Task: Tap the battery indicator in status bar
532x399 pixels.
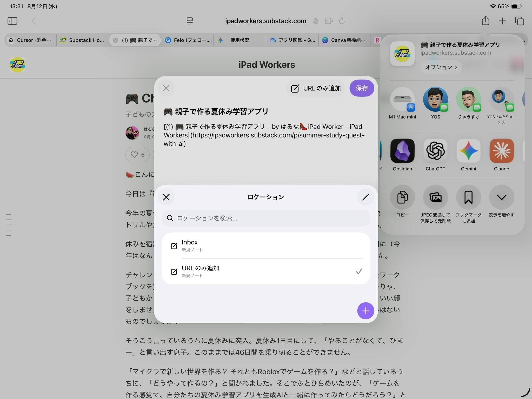Action: 516,6
